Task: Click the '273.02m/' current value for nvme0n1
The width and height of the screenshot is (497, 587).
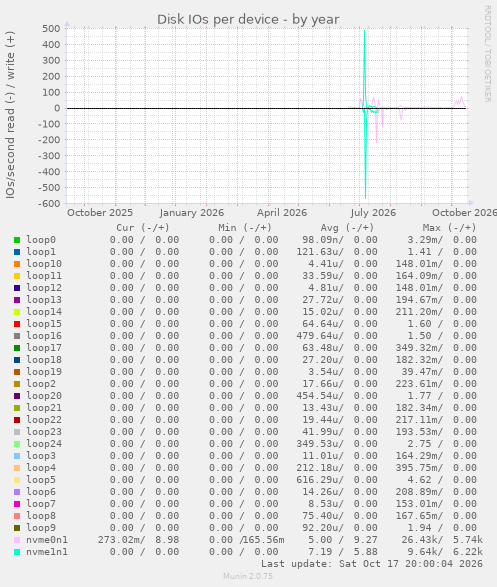Action: point(122,540)
